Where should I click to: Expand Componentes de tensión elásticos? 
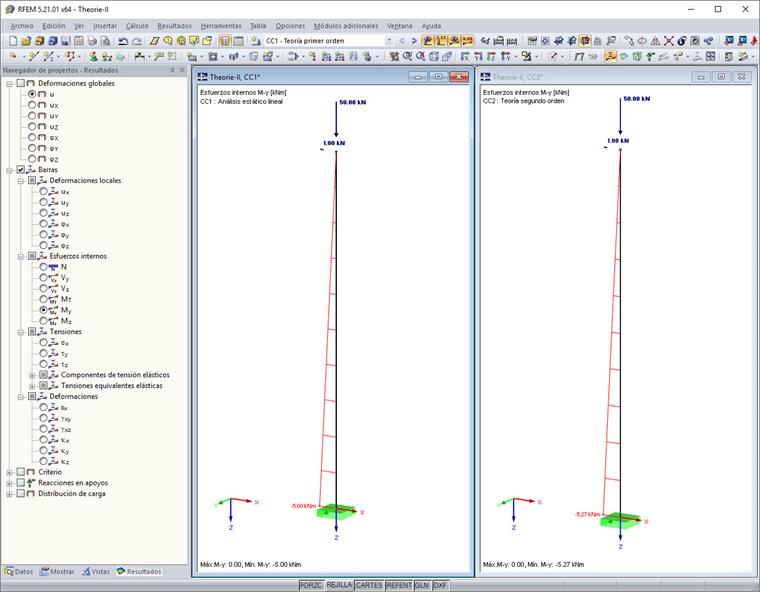(32, 375)
